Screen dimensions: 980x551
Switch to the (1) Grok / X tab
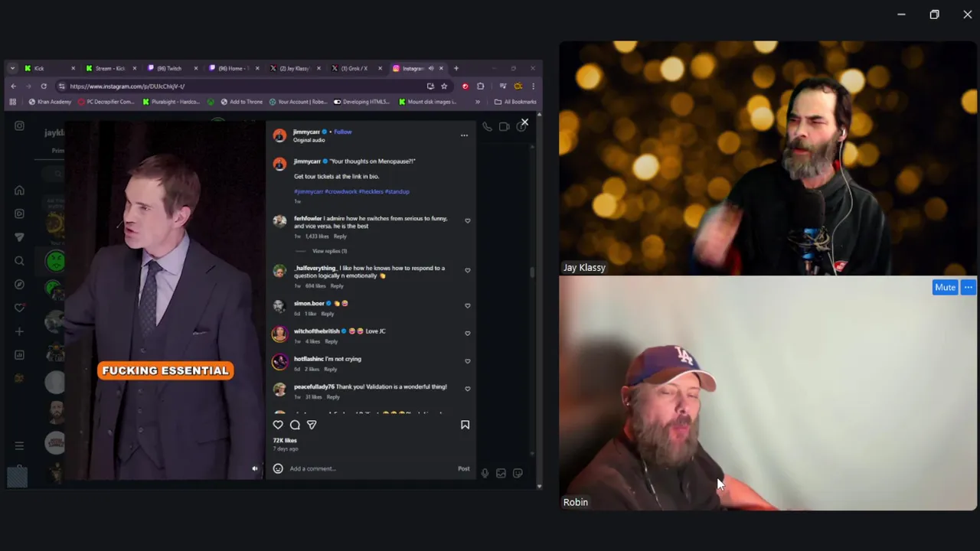(355, 68)
